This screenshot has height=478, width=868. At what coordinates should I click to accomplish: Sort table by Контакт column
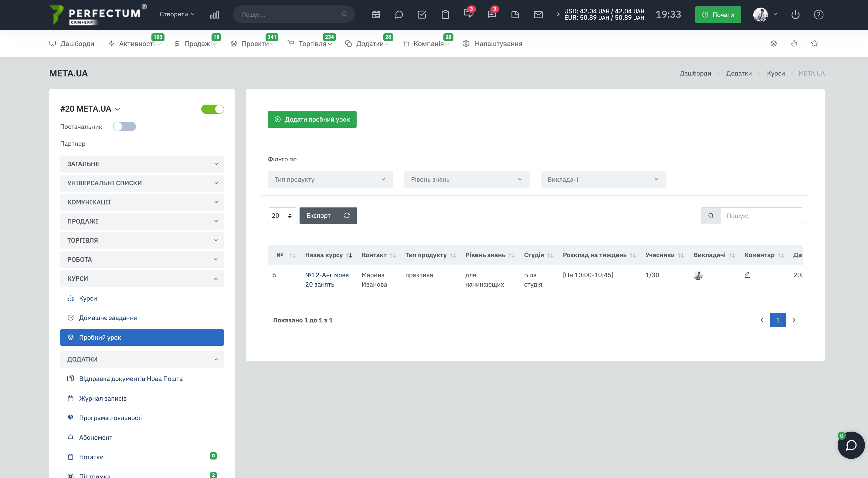378,255
